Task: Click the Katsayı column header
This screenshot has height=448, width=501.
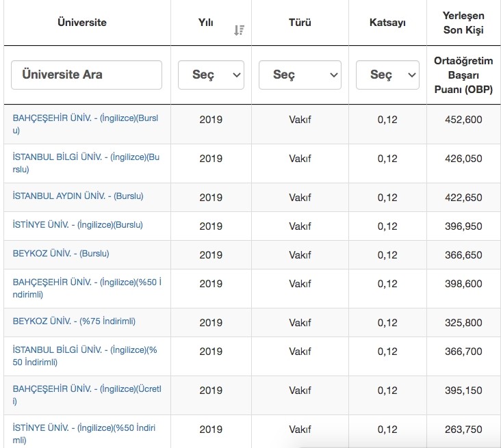Action: click(387, 23)
